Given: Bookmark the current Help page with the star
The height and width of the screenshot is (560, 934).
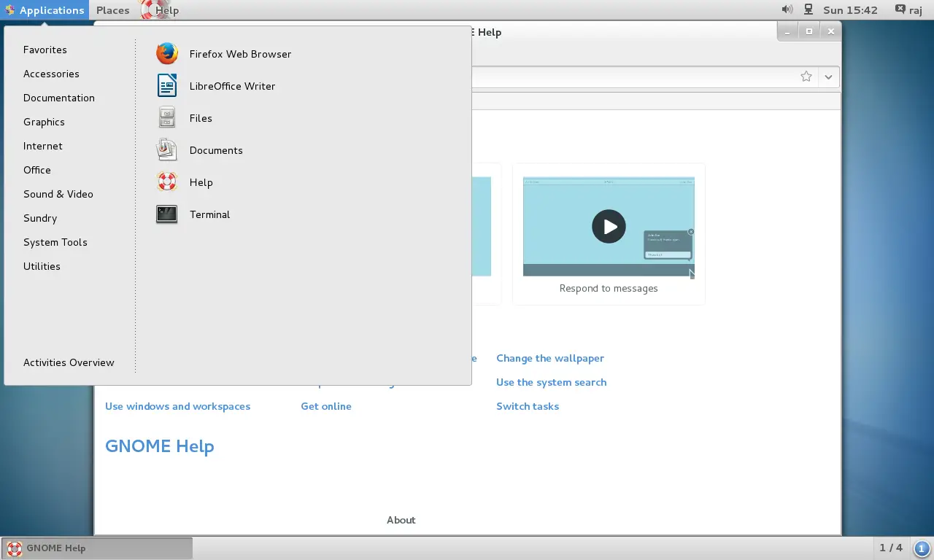Looking at the screenshot, I should 806,77.
